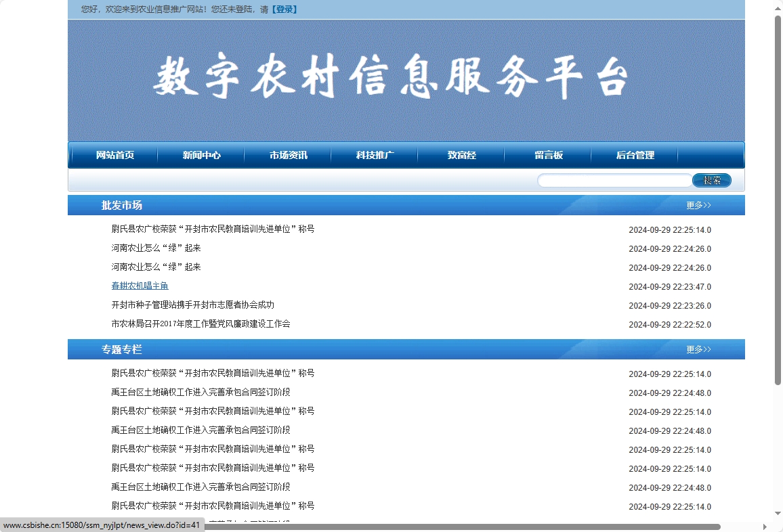Screen dimensions: 783x532
Task: Open the 春耕农机唱主角 article link
Action: pos(140,286)
